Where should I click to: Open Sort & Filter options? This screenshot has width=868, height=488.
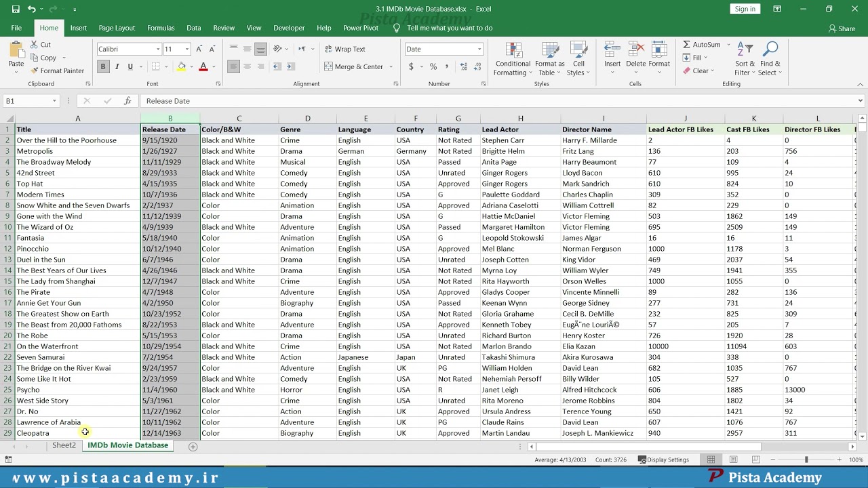point(745,60)
